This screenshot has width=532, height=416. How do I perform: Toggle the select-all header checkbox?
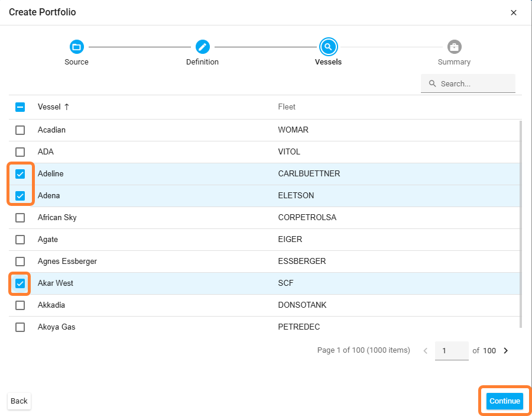[20, 107]
